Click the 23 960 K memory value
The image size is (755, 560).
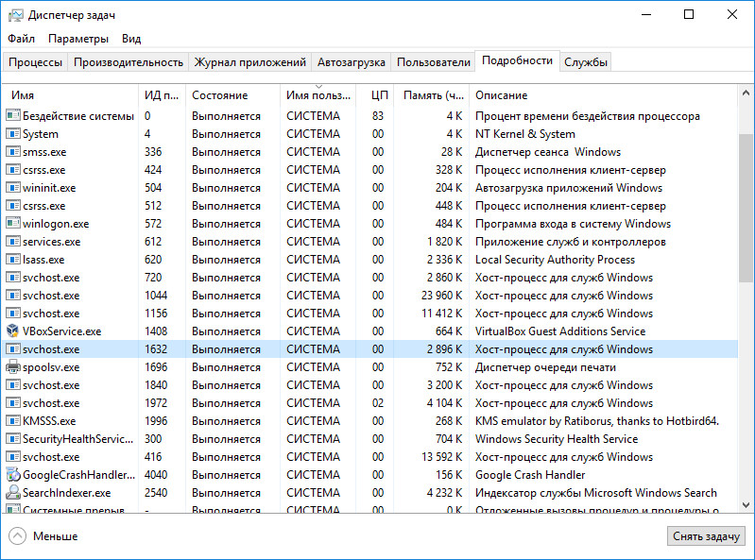coord(441,296)
